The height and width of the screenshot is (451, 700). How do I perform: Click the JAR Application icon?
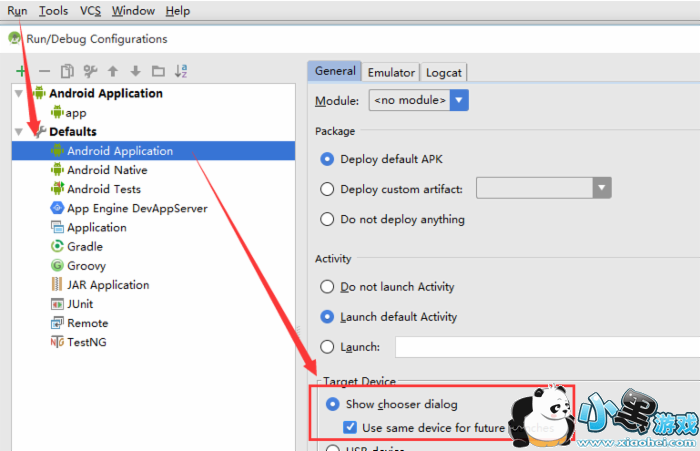(57, 284)
